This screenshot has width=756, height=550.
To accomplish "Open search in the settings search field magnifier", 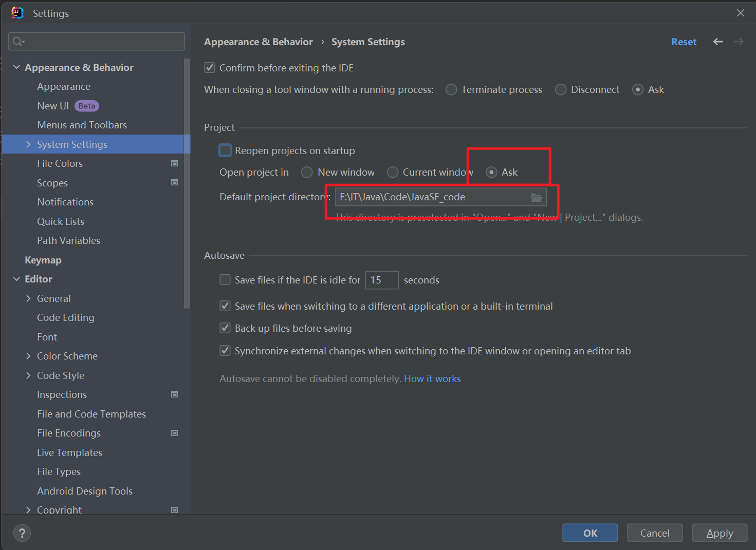I will pyautogui.click(x=17, y=41).
